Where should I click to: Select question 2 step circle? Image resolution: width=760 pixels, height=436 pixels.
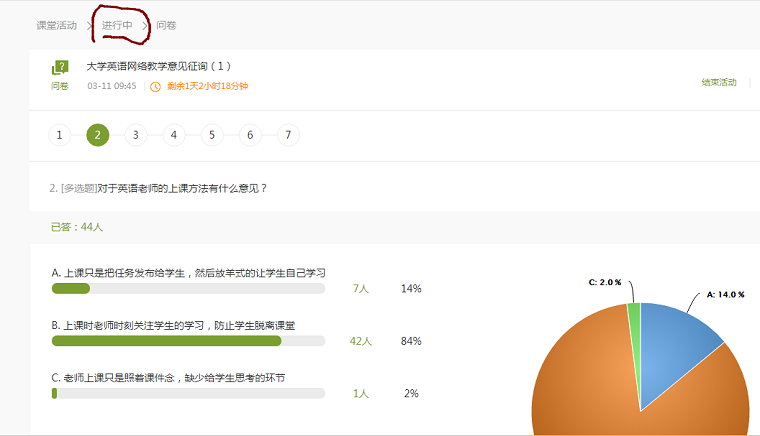pos(98,135)
